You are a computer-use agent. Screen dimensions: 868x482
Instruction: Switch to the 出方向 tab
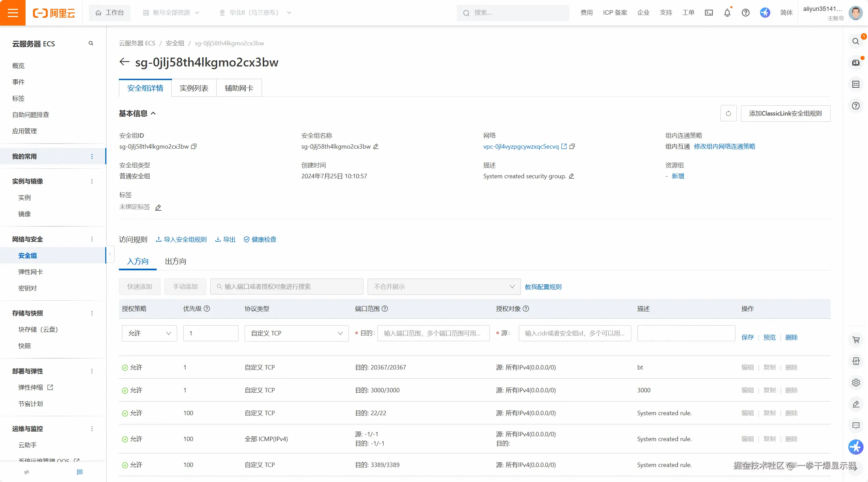[175, 261]
